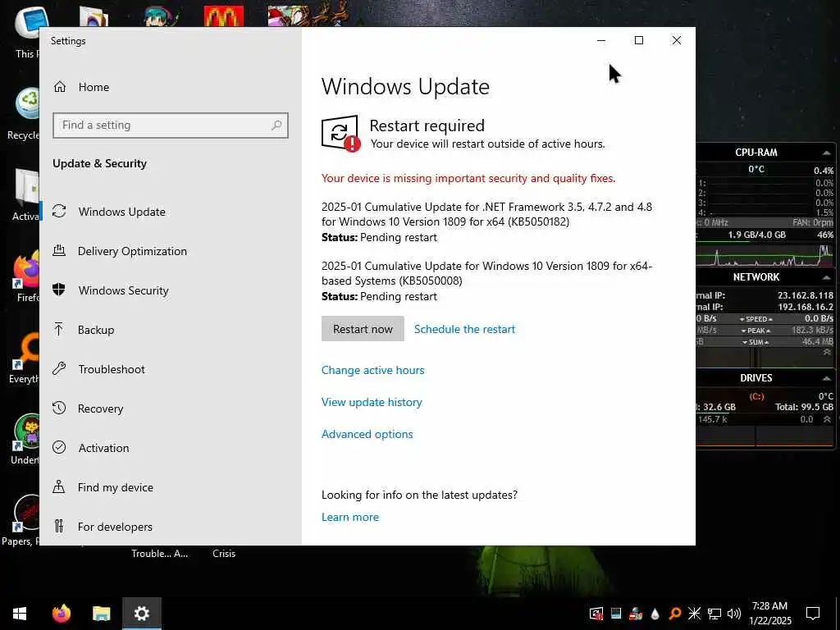Open Change active hours
The image size is (840, 630).
pyautogui.click(x=373, y=370)
